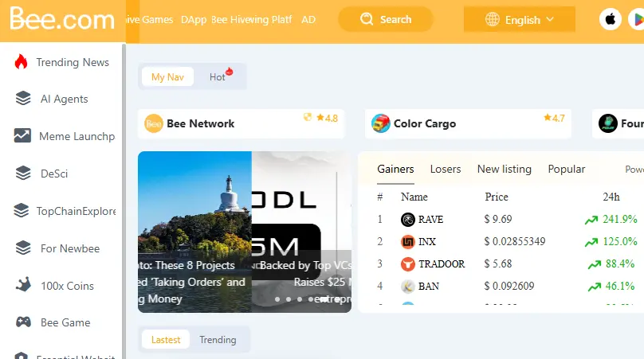644x359 pixels.
Task: Click the BAN coin icon
Action: (x=408, y=286)
